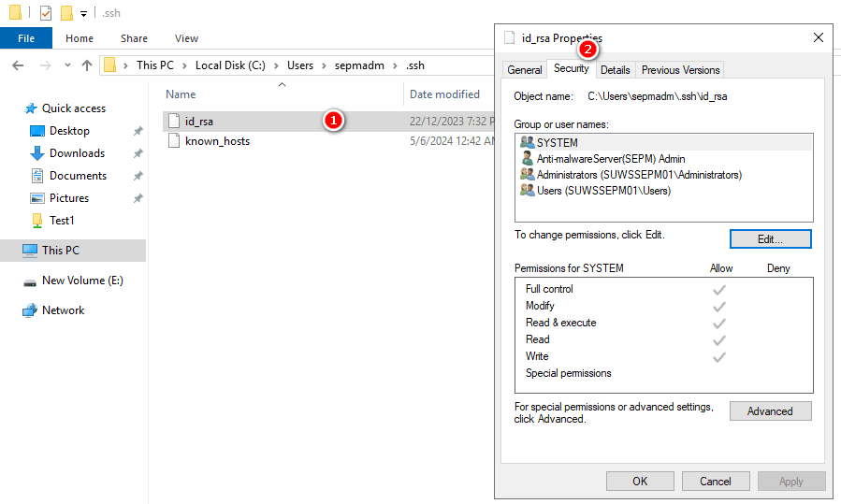Sort files by Date modified column
841x504 pixels.
pyautogui.click(x=444, y=94)
